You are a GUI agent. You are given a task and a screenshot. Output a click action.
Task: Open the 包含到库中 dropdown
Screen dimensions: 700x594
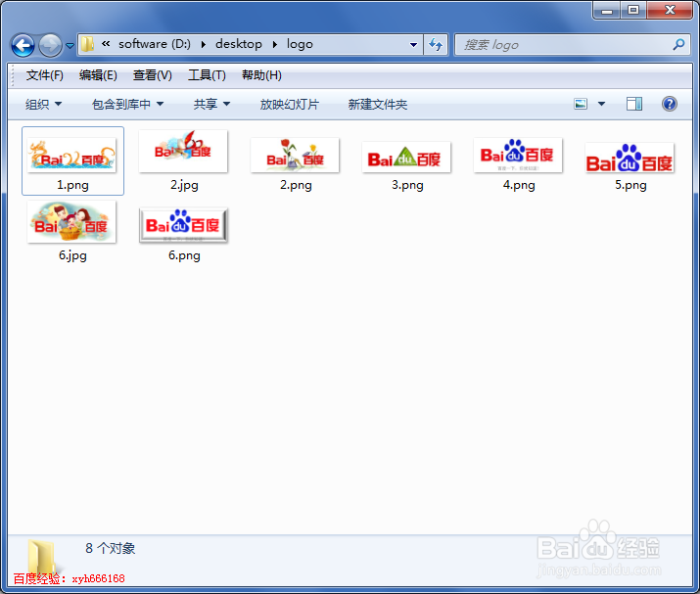pos(127,104)
